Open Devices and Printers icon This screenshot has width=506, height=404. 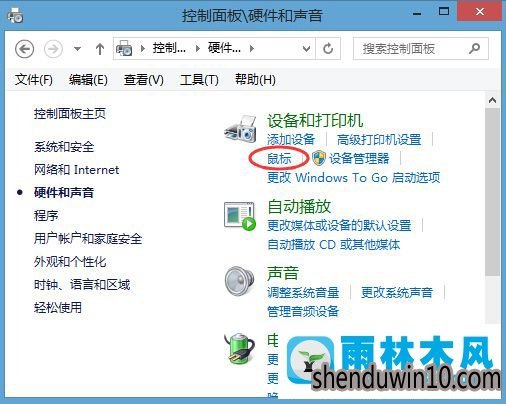tap(240, 129)
